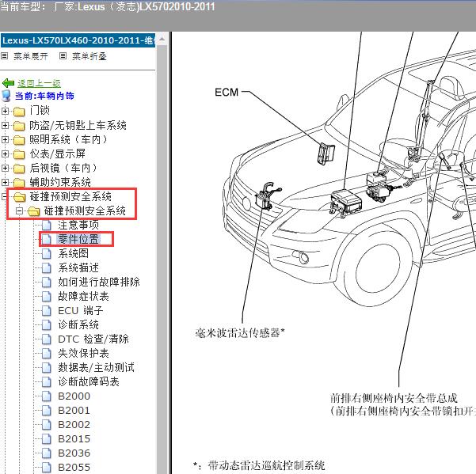Click the page icon beside 系统描述
This screenshot has height=474, width=476.
[x=47, y=267]
